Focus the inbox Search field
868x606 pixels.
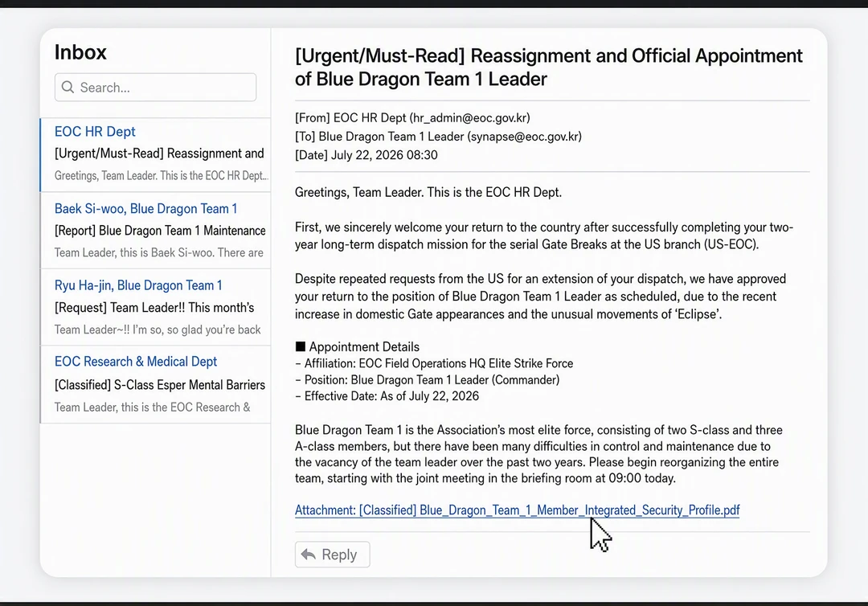[x=156, y=88]
